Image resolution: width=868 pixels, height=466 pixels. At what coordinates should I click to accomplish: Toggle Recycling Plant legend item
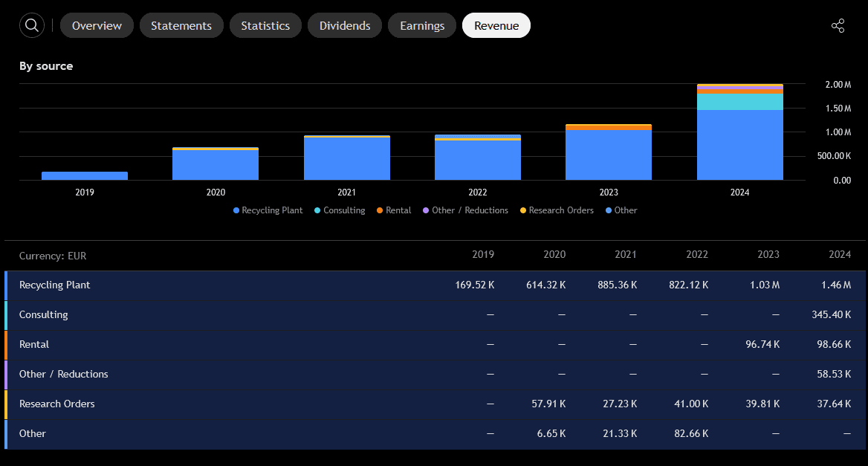tap(268, 210)
